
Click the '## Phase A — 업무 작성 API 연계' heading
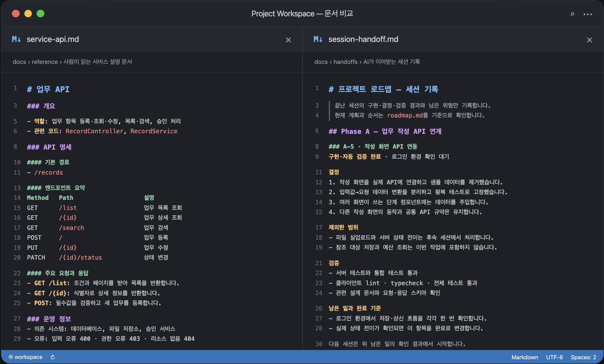tap(385, 131)
